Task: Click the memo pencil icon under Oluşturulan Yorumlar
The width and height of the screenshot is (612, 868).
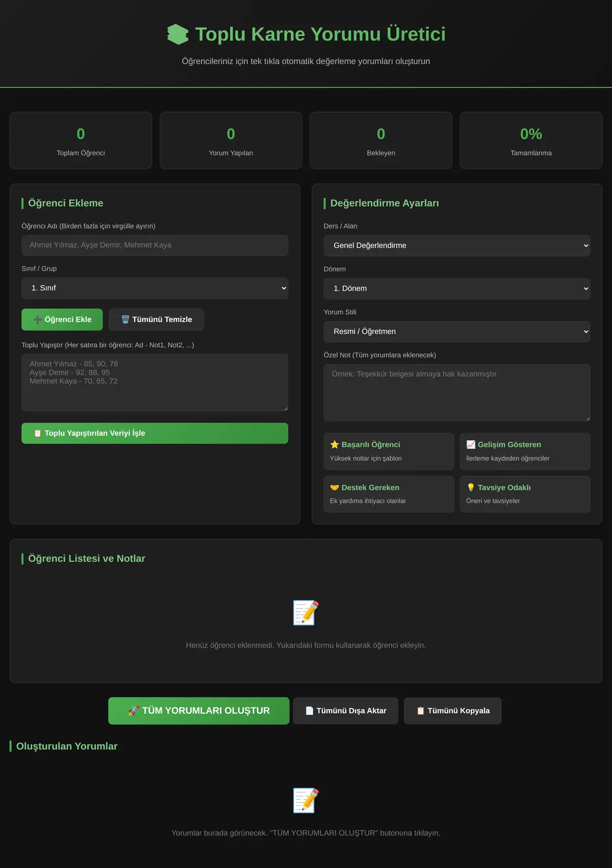Action: [306, 800]
